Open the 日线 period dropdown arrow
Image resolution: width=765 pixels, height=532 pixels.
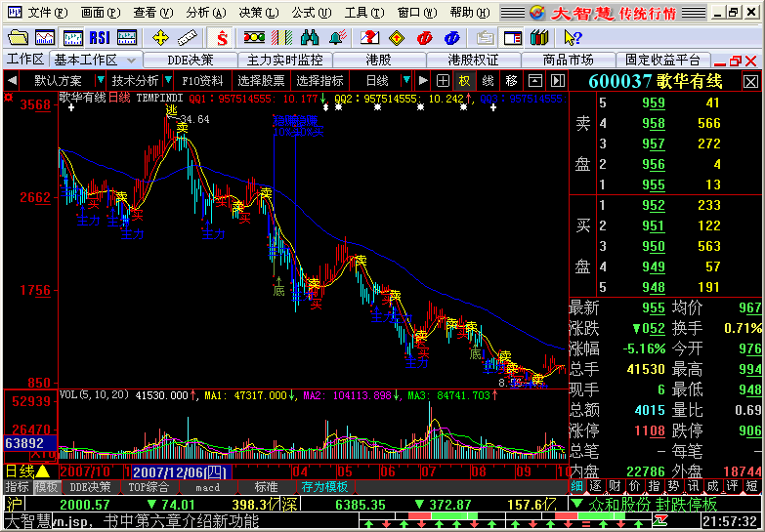(405, 80)
